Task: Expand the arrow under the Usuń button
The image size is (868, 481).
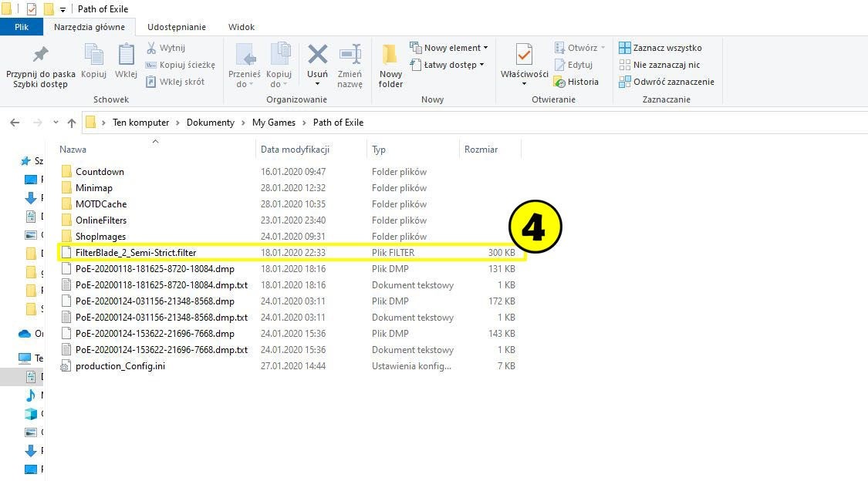Action: [317, 84]
